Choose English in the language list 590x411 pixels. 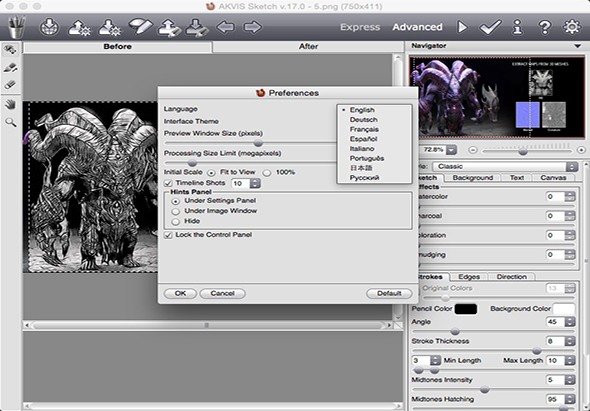point(362,110)
